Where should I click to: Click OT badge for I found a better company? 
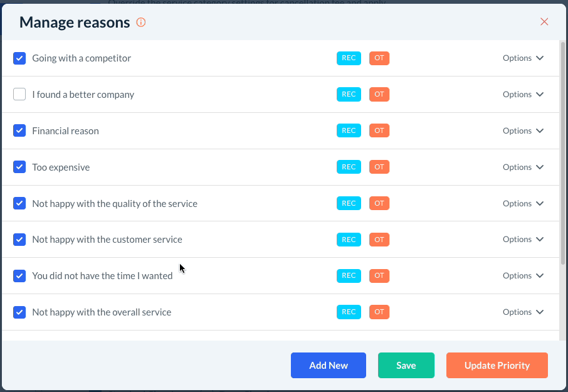(x=379, y=95)
